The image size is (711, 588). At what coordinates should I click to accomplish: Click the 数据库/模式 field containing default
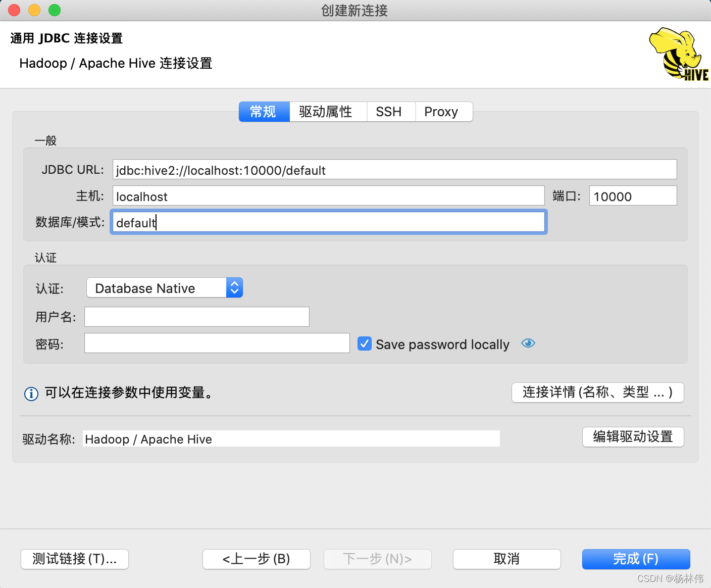[x=328, y=222]
